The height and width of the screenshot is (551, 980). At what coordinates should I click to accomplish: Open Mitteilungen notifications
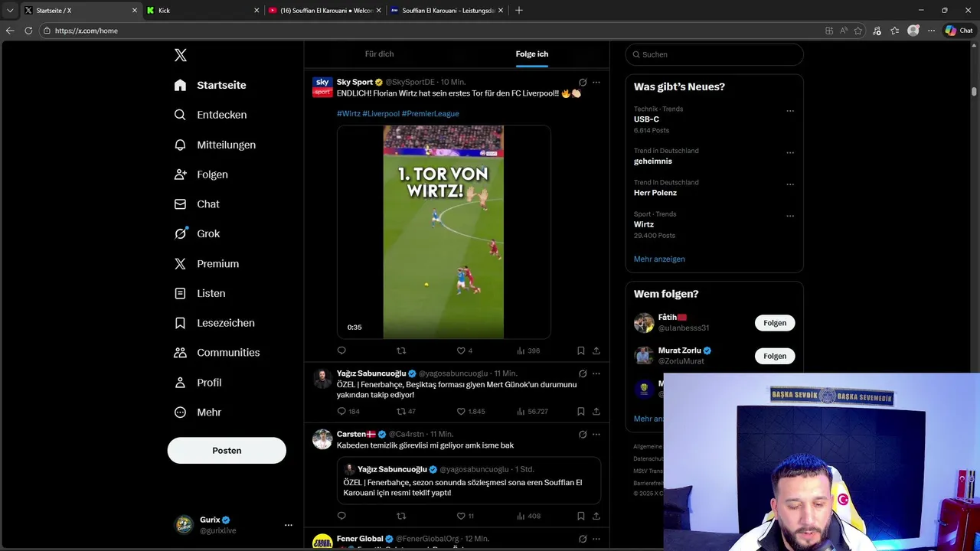click(x=214, y=145)
